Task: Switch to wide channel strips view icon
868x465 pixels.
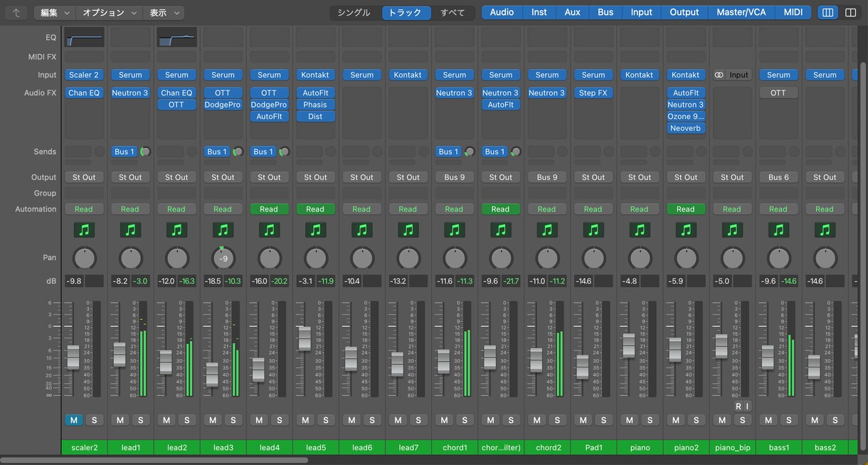Action: coord(850,12)
